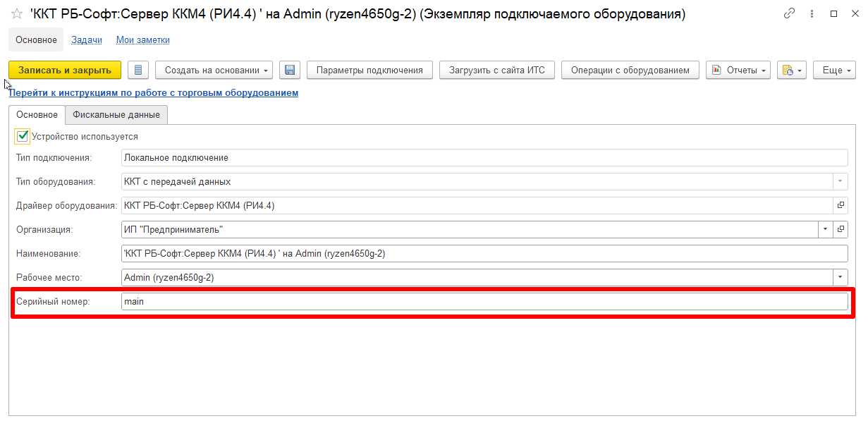
Task: Open Рабочее место dropdown arrow
Action: tap(841, 277)
